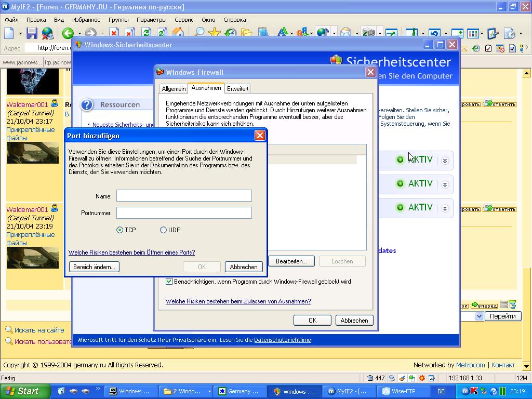532x399 pixels.
Task: Open the Избранное menu
Action: pyautogui.click(x=86, y=20)
